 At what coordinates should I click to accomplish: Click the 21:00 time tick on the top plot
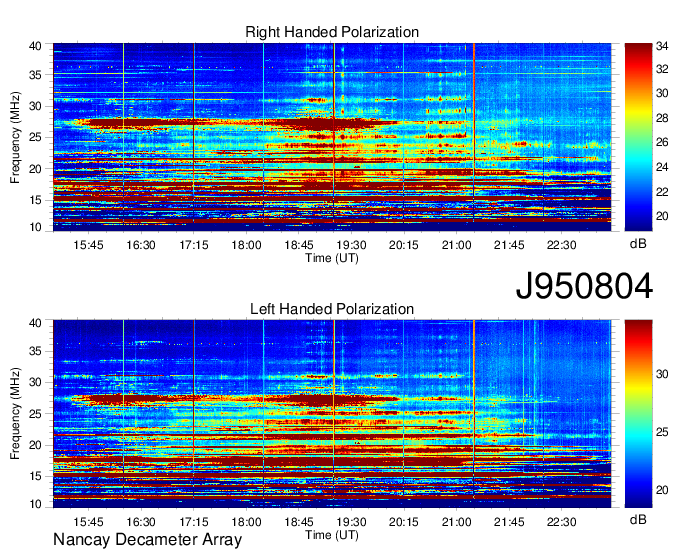pos(456,245)
